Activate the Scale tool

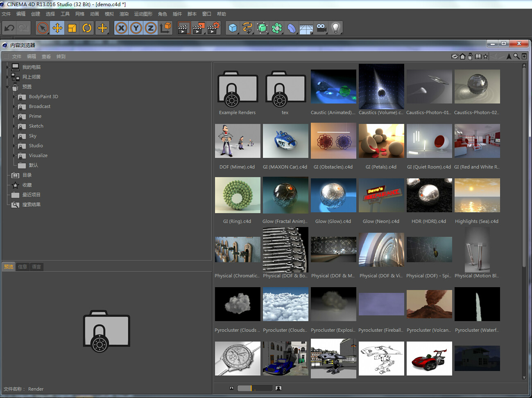(x=72, y=28)
